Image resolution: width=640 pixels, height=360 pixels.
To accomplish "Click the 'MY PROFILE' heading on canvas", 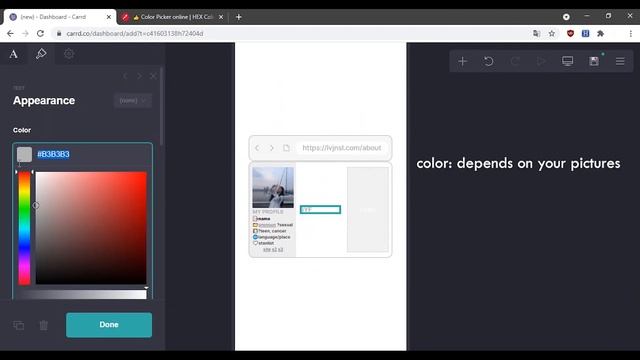I will [x=268, y=212].
